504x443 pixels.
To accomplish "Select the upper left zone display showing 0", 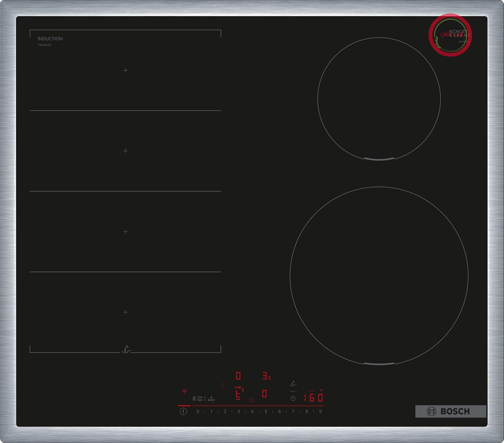I will coord(238,376).
